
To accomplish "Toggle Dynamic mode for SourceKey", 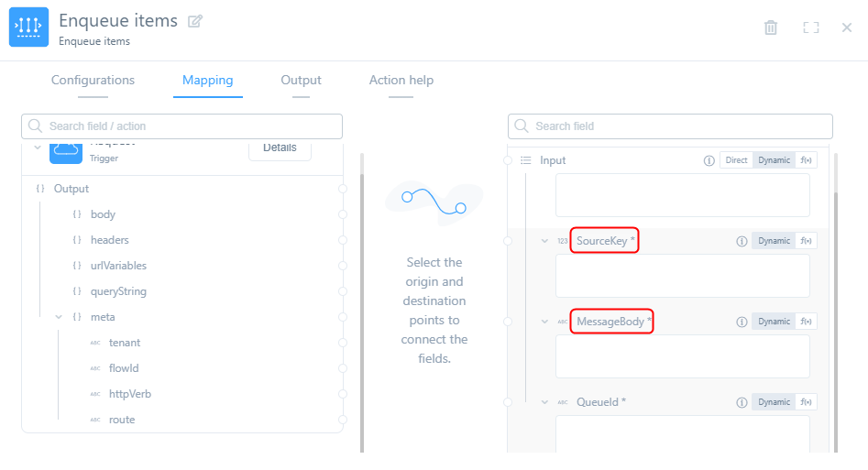I will (x=774, y=241).
